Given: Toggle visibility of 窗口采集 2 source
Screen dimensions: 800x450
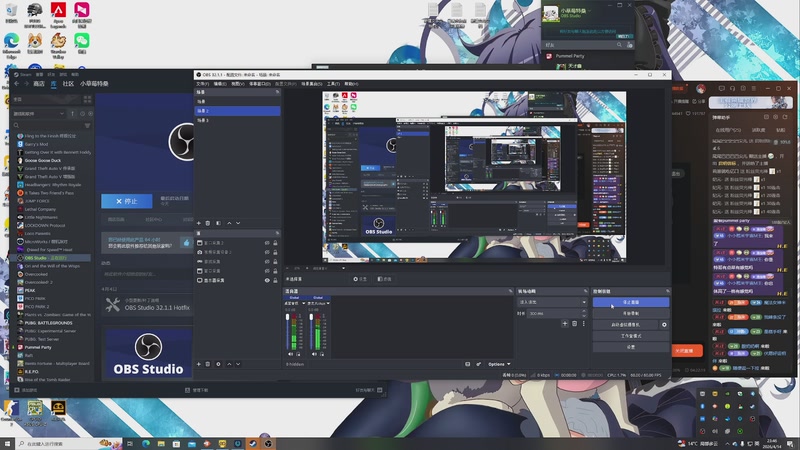Looking at the screenshot, I should (267, 243).
